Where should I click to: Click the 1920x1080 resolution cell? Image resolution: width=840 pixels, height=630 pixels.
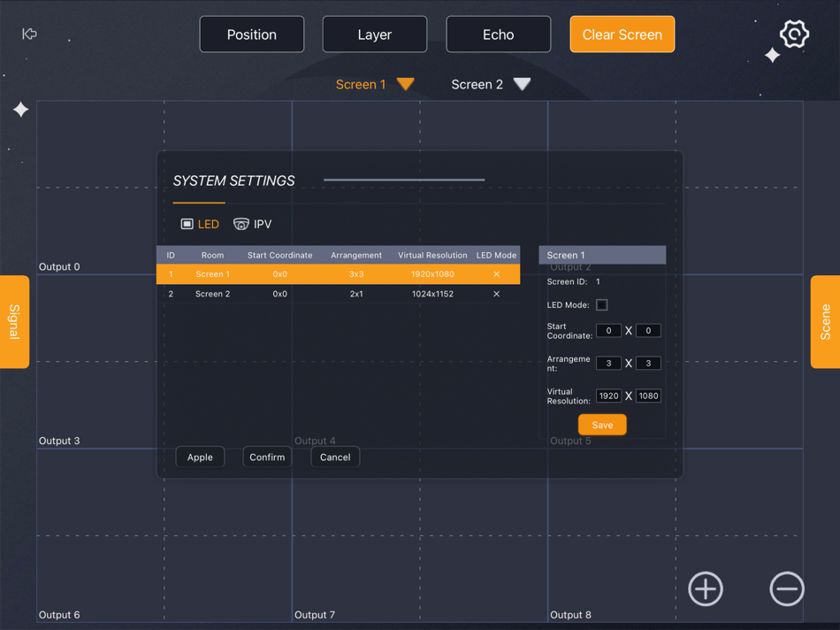pos(433,274)
